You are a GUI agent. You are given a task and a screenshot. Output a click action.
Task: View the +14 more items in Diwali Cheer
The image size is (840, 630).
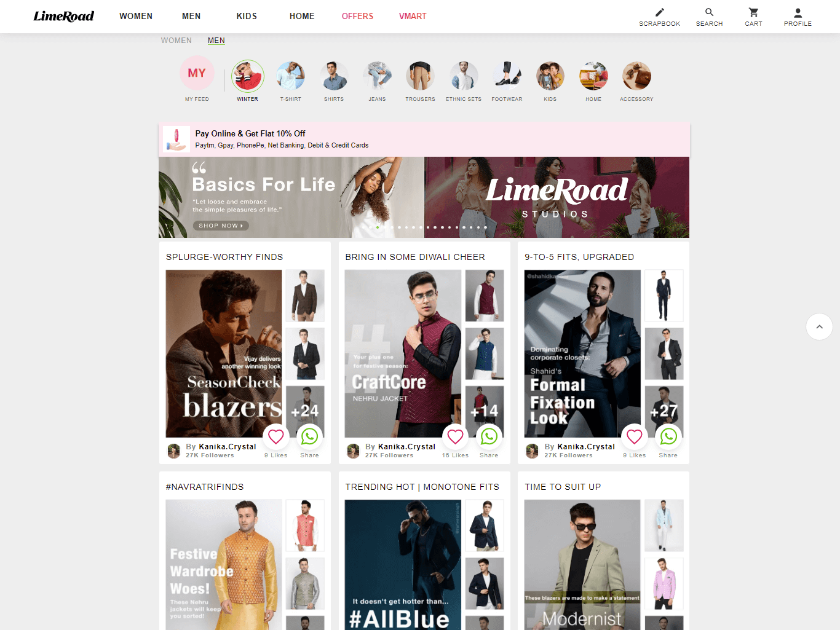click(485, 411)
